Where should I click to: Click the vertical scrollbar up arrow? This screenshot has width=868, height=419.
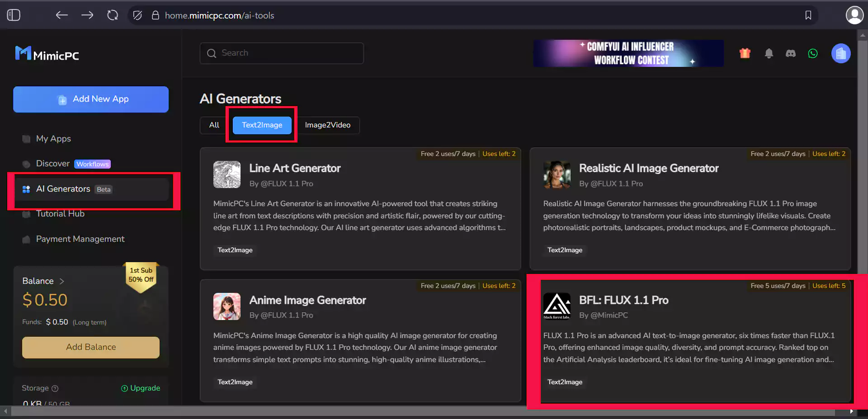coord(863,35)
